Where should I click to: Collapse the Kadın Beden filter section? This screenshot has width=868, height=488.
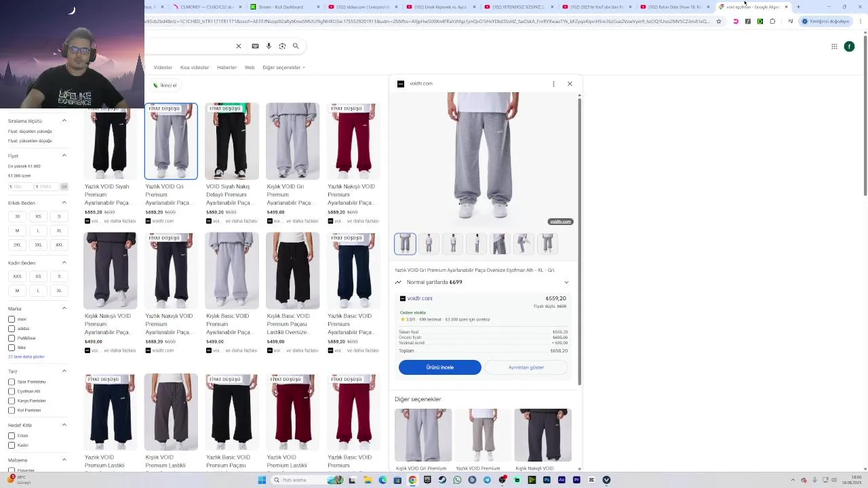[x=64, y=262]
